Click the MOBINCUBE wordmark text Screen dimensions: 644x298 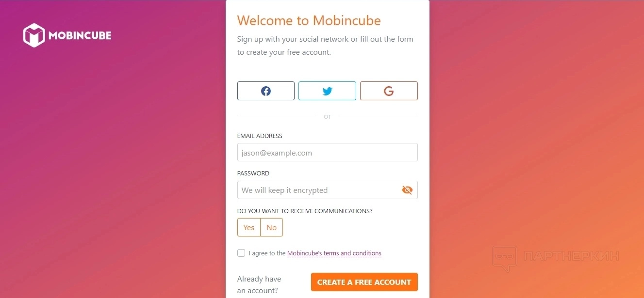[80, 35]
